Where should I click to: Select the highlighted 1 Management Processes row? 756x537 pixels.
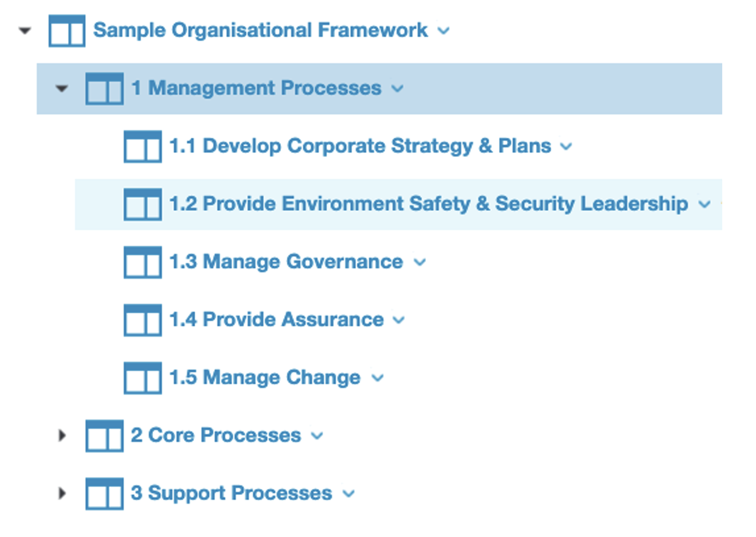click(255, 89)
